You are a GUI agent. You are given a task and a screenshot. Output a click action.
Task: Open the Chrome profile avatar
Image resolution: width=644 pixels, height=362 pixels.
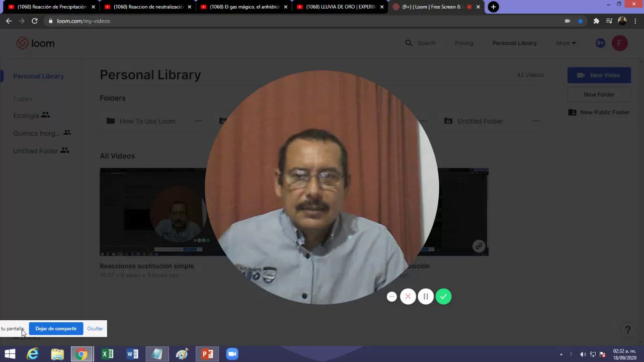point(622,21)
